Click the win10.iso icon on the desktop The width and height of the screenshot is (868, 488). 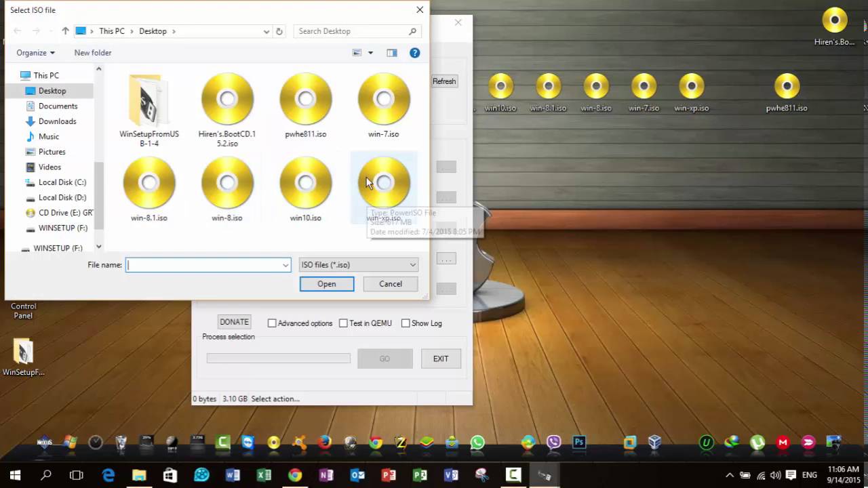500,93
